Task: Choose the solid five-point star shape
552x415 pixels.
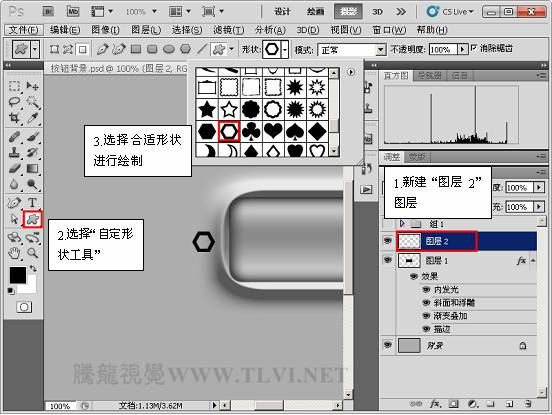Action: click(207, 109)
